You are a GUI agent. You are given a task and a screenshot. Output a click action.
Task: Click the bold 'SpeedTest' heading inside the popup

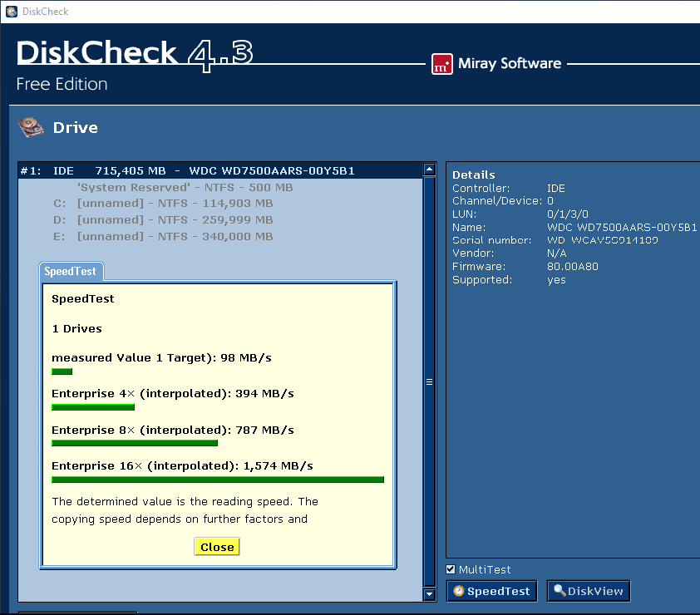tap(83, 298)
